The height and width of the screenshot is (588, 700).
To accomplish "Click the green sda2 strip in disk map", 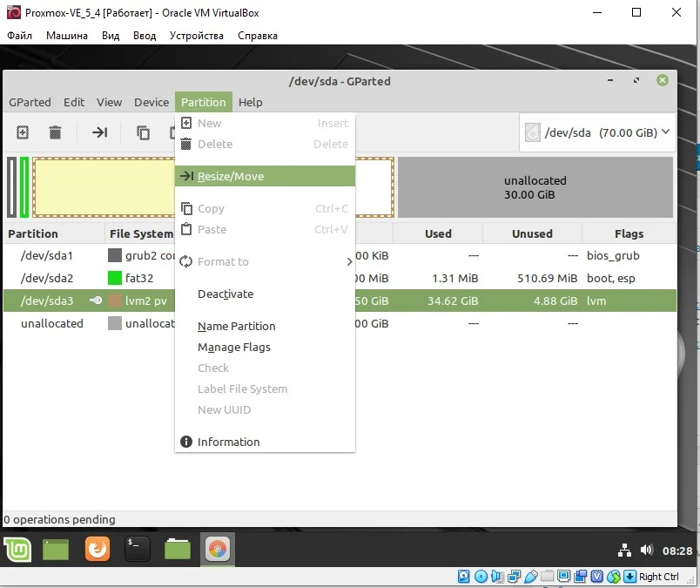I will [x=24, y=187].
